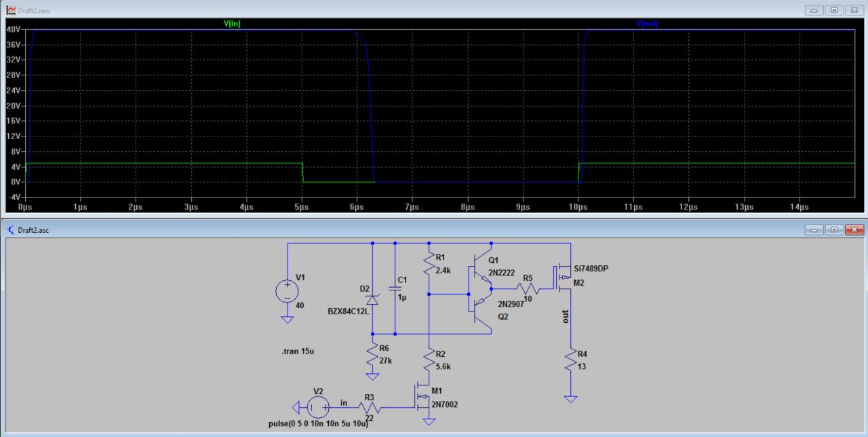868x437 pixels.
Task: Click the V(out) trace label in waveform
Action: [x=646, y=23]
